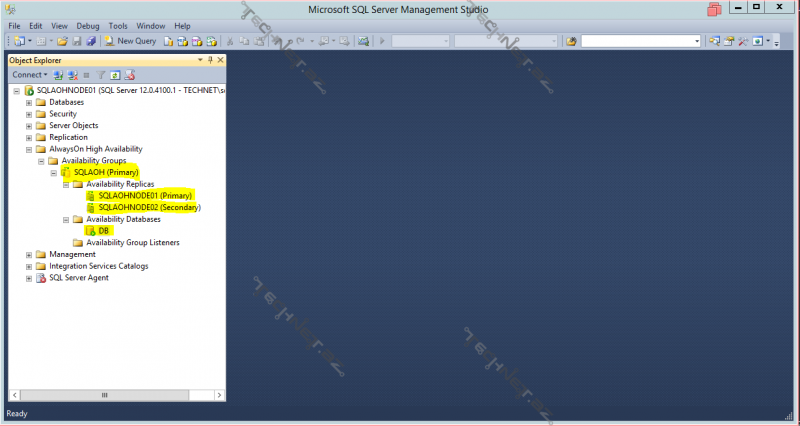Pin the Object Explorer panel with auto-hide icon

(x=211, y=60)
